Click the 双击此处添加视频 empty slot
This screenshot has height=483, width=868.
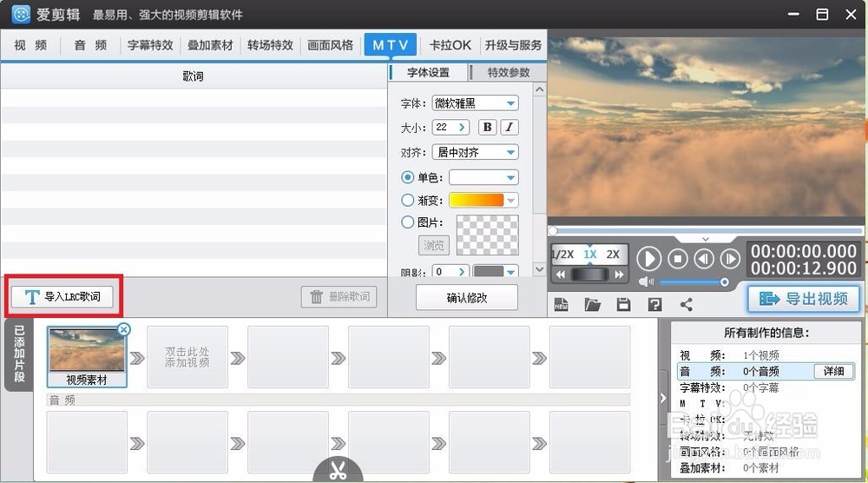pos(187,357)
